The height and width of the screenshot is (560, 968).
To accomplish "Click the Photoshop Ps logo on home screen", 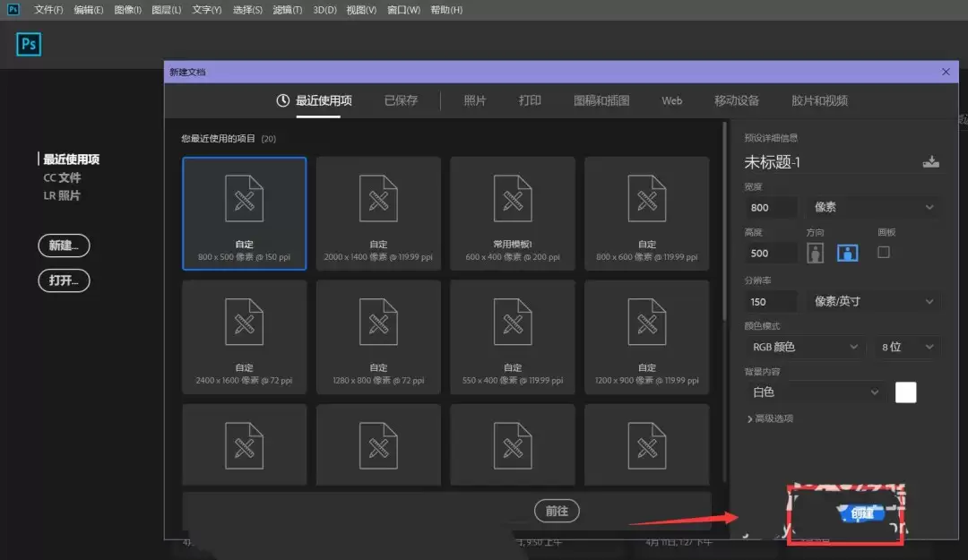I will [x=29, y=44].
